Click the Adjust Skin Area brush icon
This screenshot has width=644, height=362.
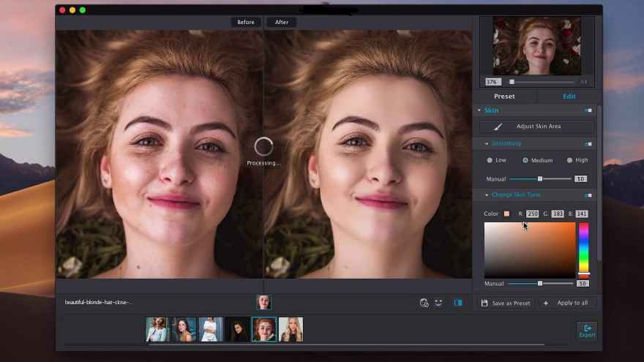pyautogui.click(x=498, y=127)
